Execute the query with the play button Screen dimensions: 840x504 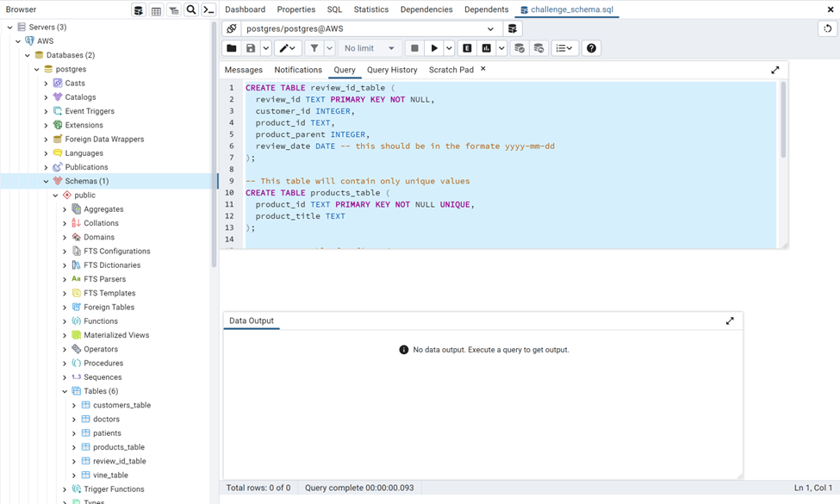[x=435, y=48]
